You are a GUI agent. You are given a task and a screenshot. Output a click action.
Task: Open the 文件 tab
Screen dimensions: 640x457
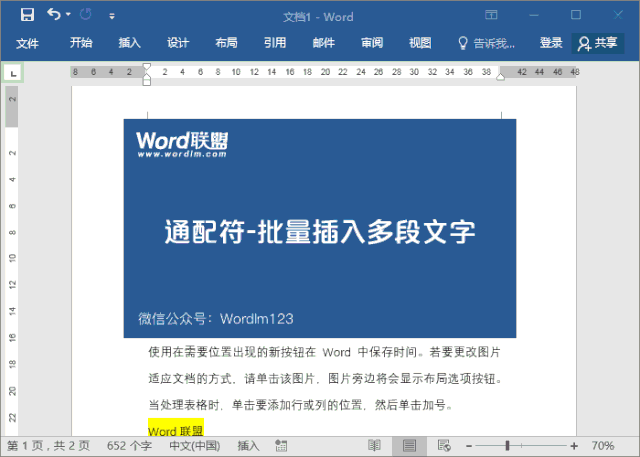pyautogui.click(x=27, y=43)
